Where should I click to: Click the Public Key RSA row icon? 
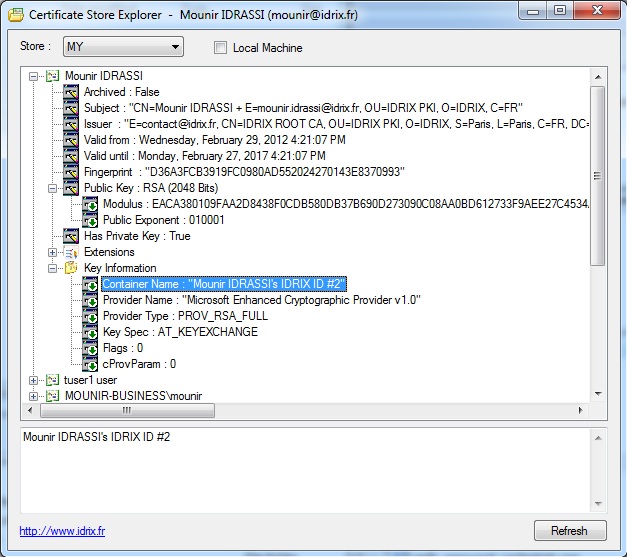tap(71, 188)
